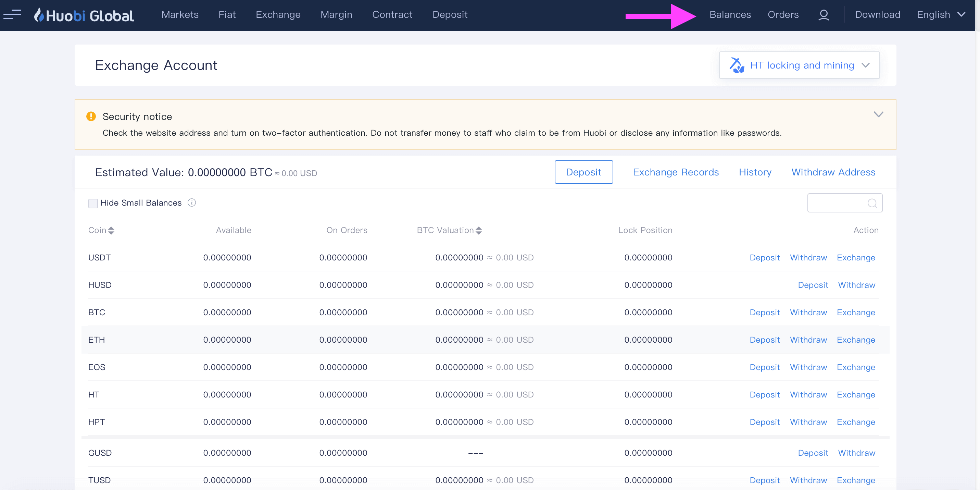980x490 pixels.
Task: Open the Margin menu
Action: (x=336, y=15)
